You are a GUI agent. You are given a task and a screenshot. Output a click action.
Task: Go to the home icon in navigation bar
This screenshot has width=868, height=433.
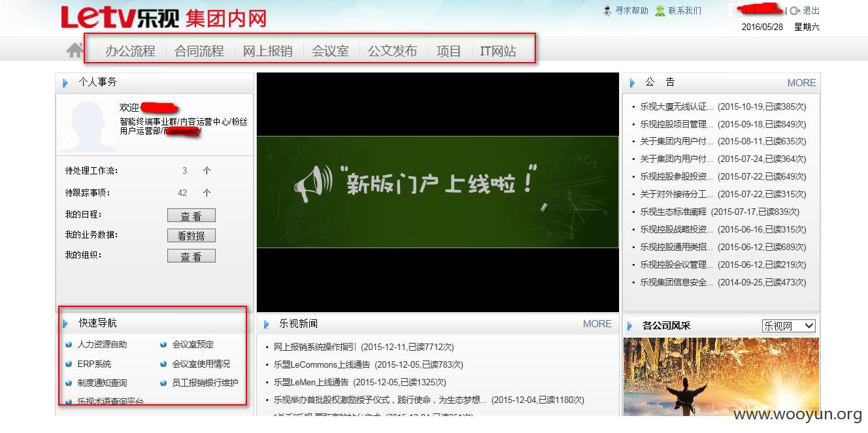point(75,50)
